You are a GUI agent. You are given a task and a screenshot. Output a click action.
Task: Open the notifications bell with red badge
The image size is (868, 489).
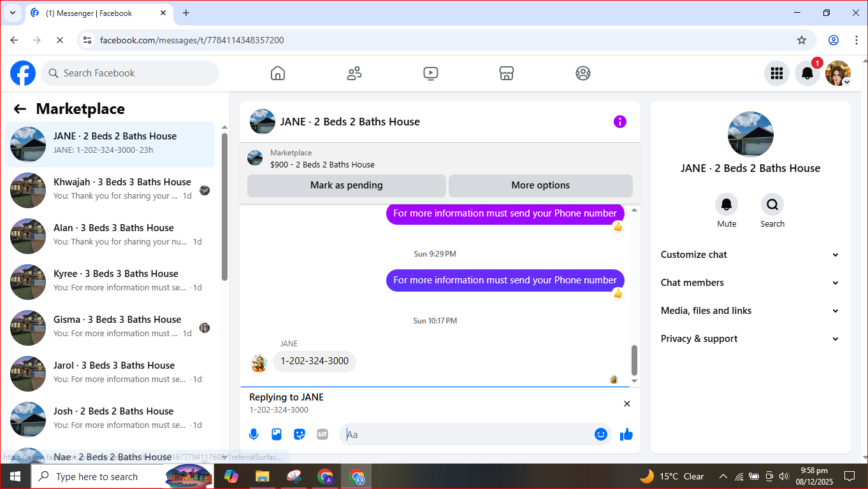coord(807,73)
